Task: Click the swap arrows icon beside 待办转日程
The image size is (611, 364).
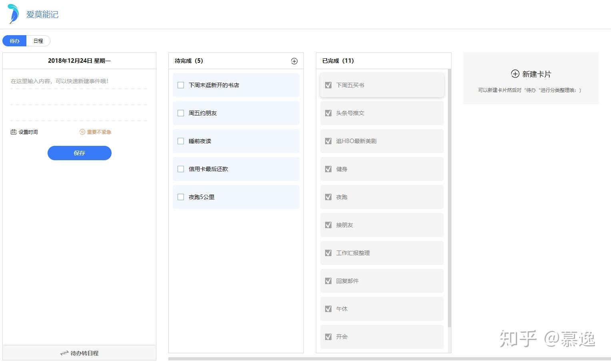Action: point(64,353)
